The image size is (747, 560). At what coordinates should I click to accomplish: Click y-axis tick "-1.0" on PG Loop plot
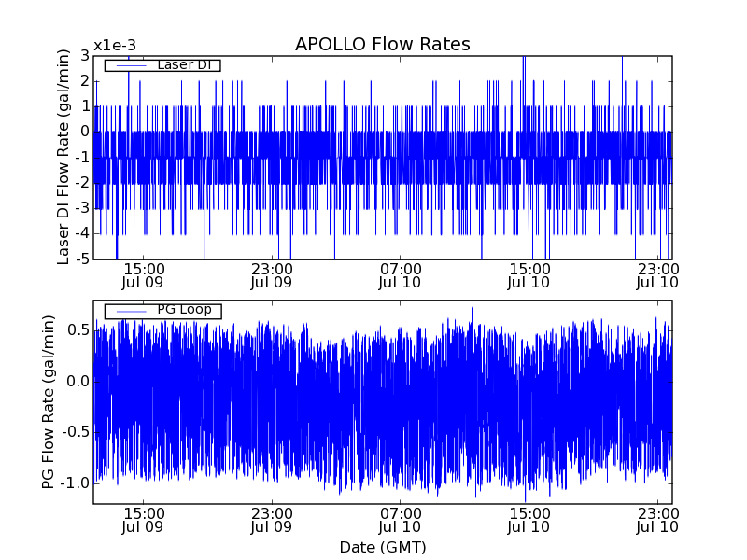[76, 483]
